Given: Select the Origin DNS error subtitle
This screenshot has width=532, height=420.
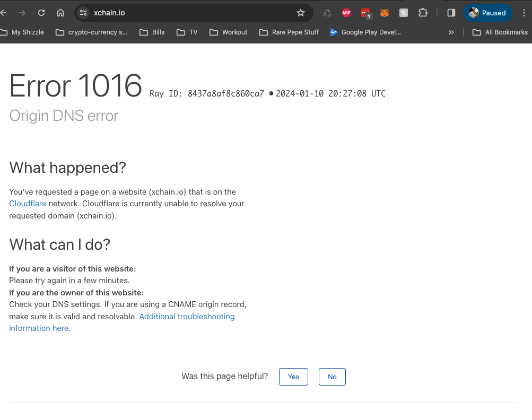Looking at the screenshot, I should (64, 116).
